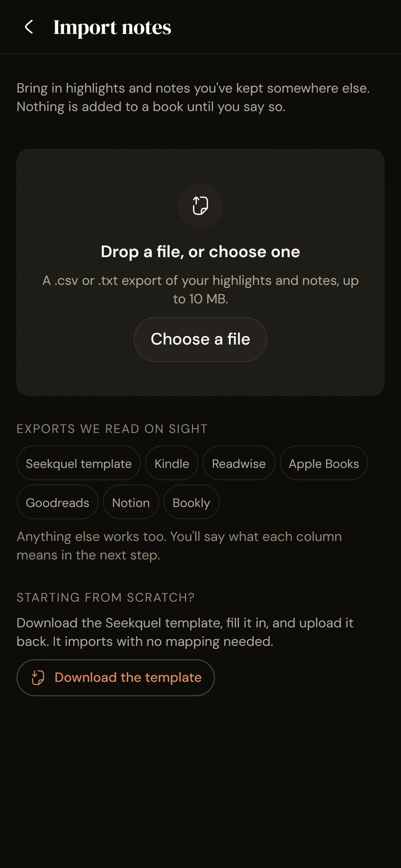Click the Bring in highlights intro paragraph
Image resolution: width=401 pixels, height=868 pixels.
(x=193, y=97)
